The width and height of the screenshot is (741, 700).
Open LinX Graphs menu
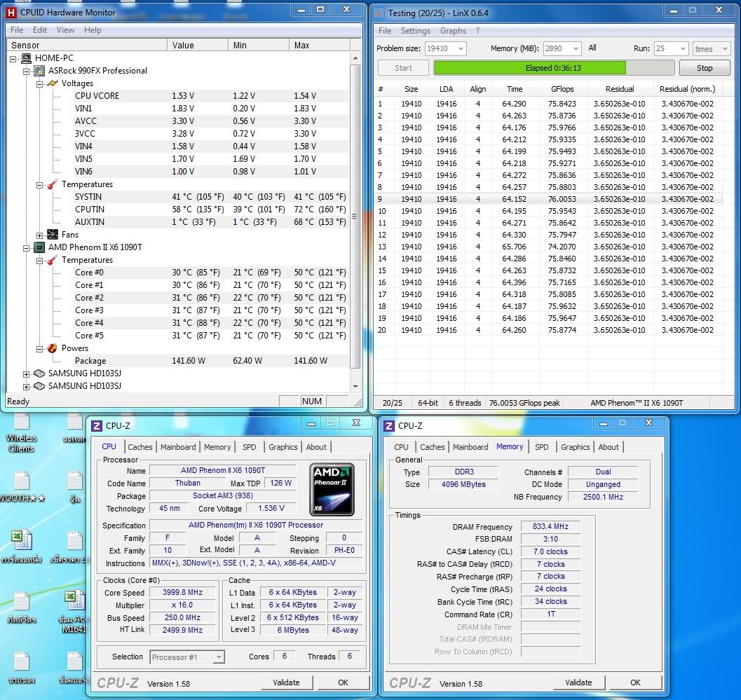pyautogui.click(x=453, y=31)
